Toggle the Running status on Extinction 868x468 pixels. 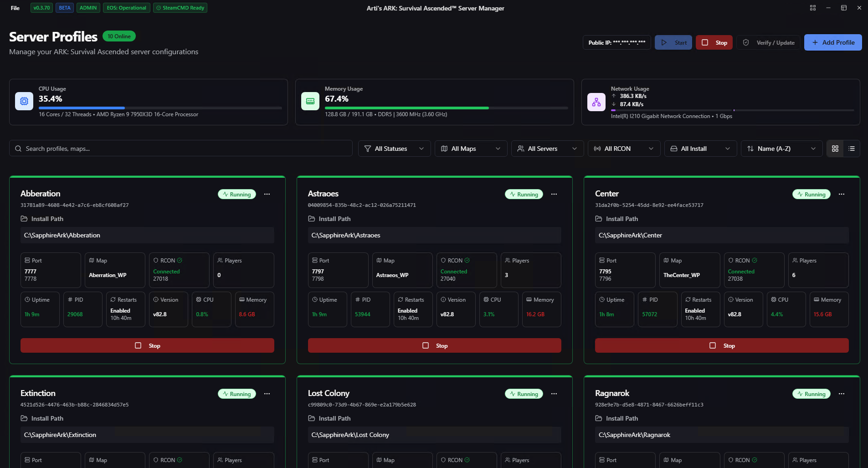(236, 394)
